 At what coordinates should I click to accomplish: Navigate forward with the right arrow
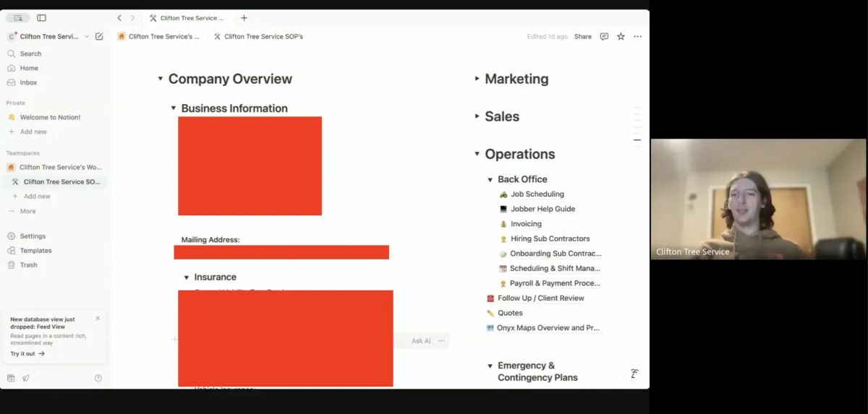tap(132, 18)
